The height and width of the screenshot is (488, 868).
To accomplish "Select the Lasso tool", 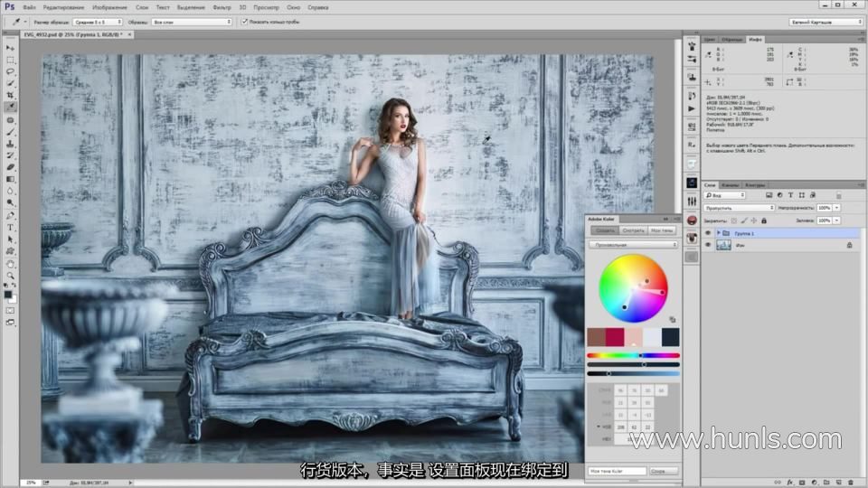I will coord(11,70).
